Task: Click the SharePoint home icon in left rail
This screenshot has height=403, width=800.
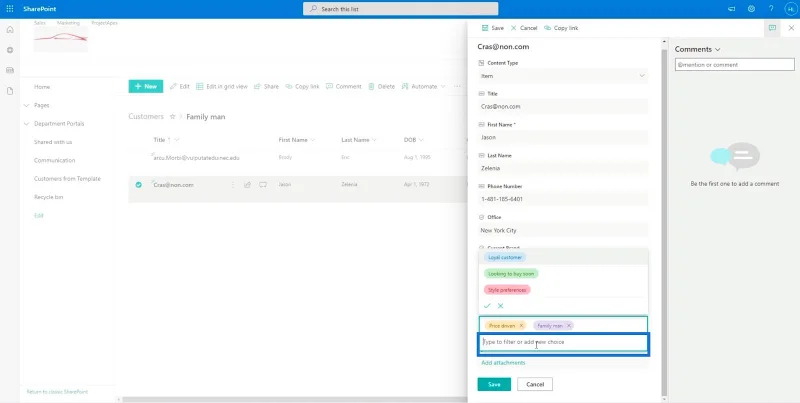Action: click(x=10, y=30)
